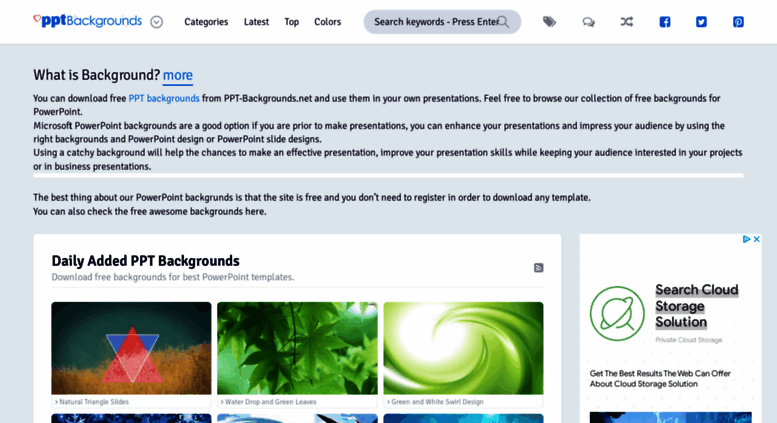Open the AdChoices info icon
777x423 pixels.
(x=746, y=239)
